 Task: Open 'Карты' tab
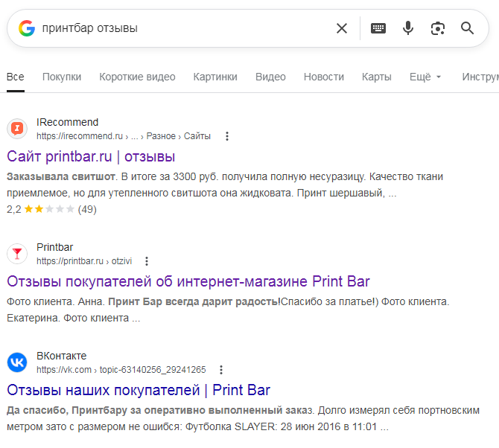pos(376,77)
